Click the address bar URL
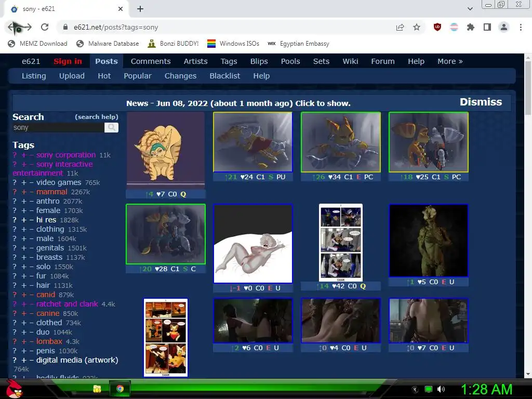 pos(116,28)
